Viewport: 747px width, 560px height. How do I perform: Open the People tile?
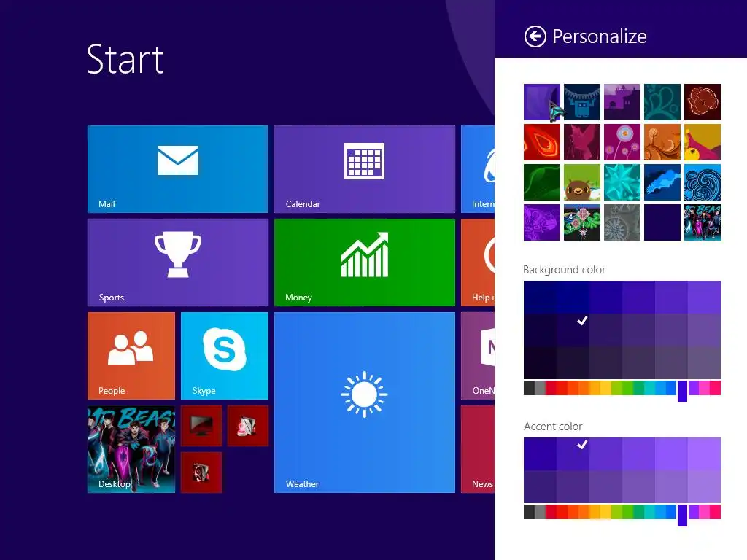coord(131,356)
